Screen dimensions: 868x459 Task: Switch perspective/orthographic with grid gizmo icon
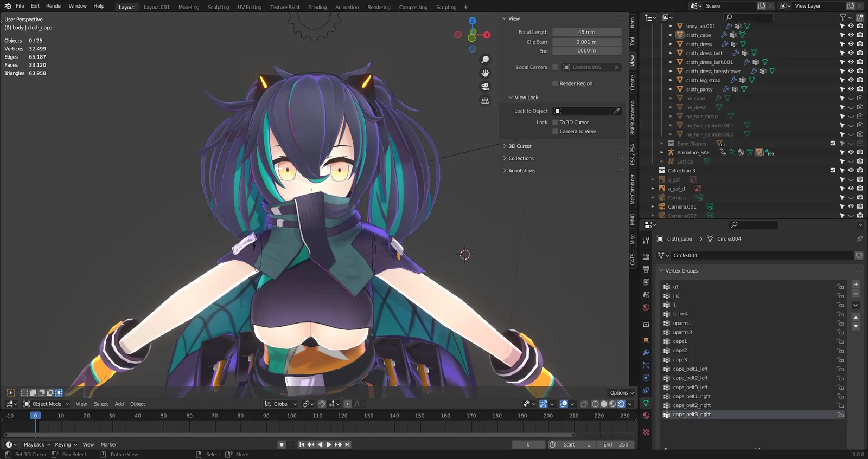click(x=485, y=100)
